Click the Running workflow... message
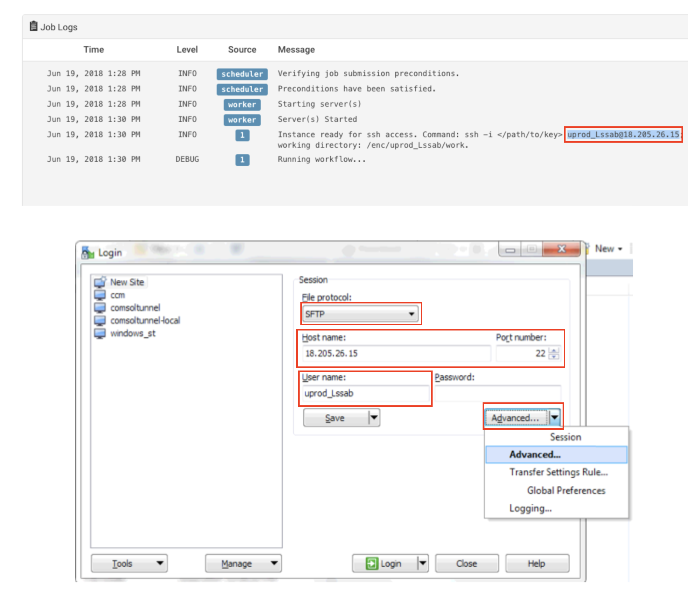Screen dimensions: 700x598 [x=321, y=159]
